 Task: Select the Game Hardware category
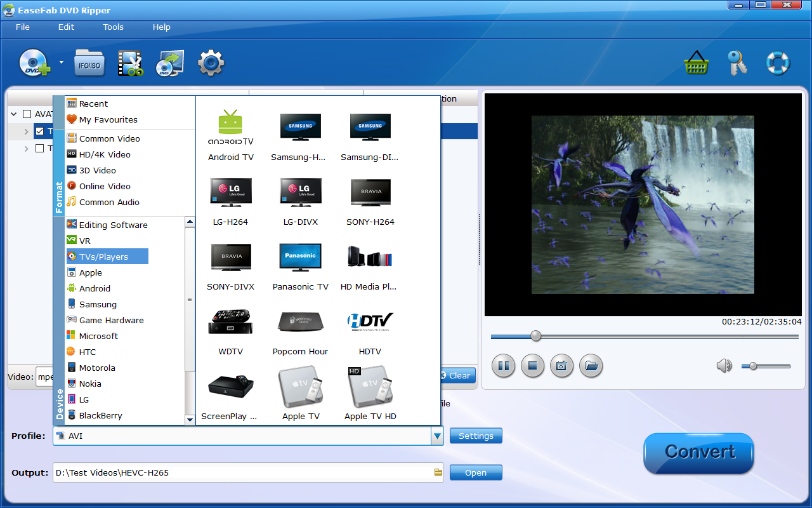click(105, 320)
